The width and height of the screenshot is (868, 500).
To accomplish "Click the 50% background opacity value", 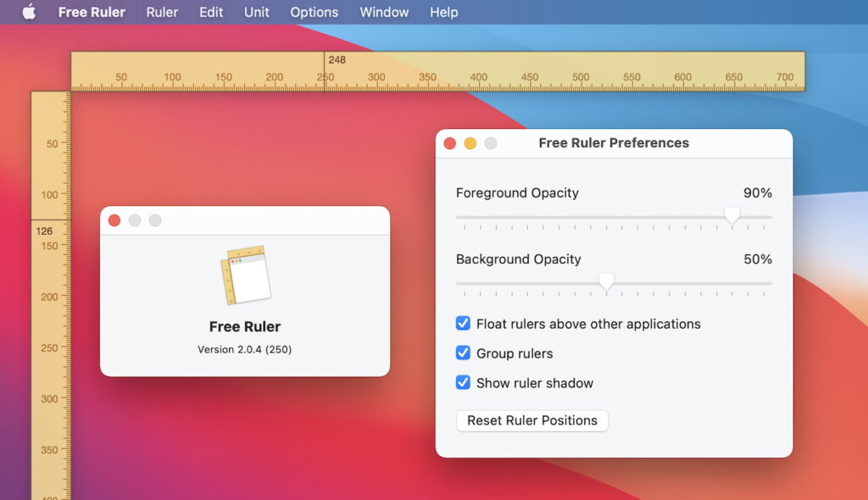I will click(757, 259).
